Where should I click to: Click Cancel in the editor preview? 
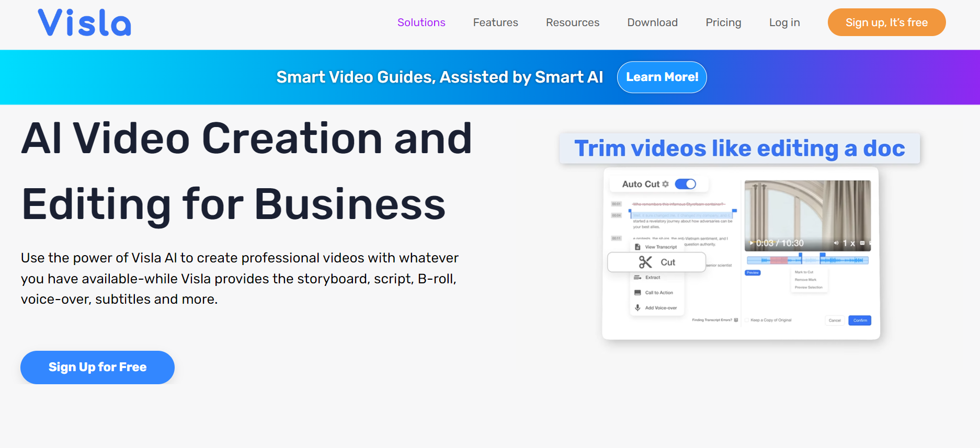point(835,320)
